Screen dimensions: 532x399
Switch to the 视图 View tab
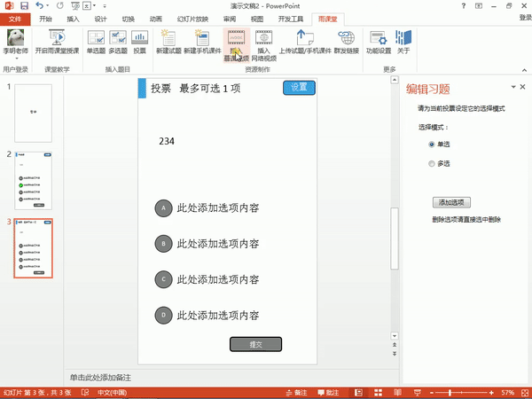[x=257, y=19]
